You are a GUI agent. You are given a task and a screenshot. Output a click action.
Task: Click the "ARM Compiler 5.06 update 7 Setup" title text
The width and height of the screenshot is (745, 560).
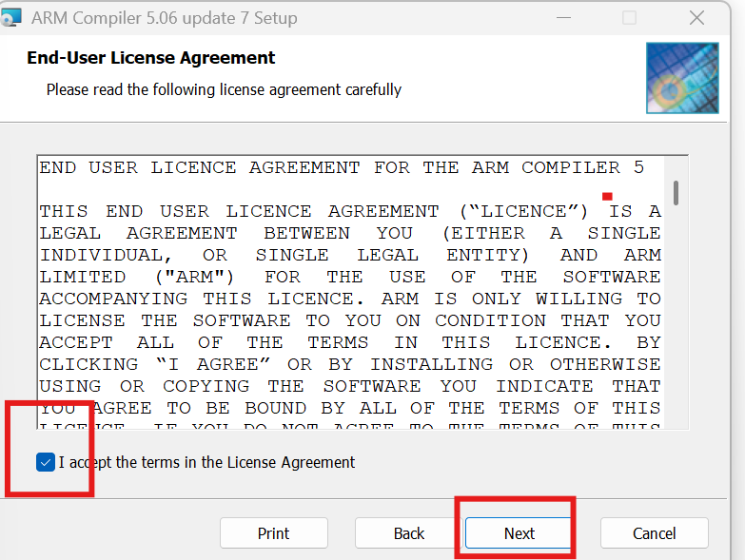click(165, 18)
